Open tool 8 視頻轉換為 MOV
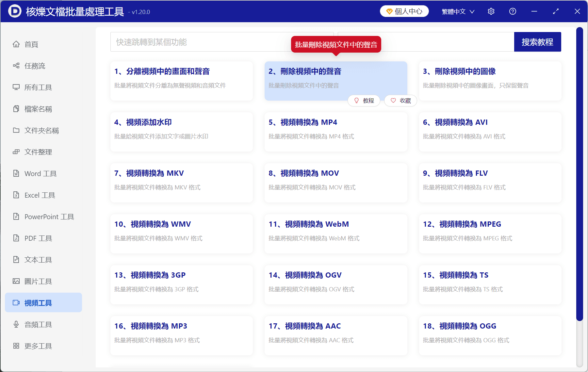588x372 pixels. 336,183
